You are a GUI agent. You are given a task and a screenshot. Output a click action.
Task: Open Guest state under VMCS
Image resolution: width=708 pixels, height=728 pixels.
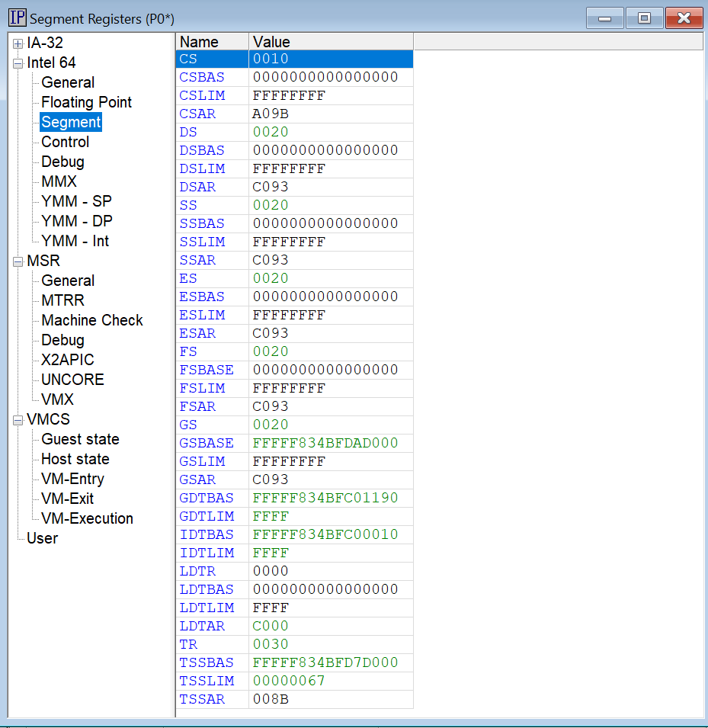tap(80, 439)
